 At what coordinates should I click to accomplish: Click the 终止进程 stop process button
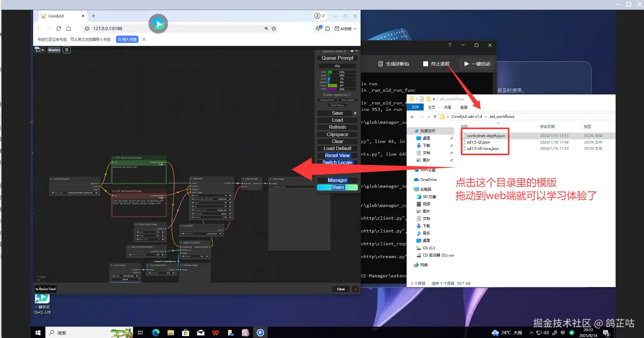point(436,64)
